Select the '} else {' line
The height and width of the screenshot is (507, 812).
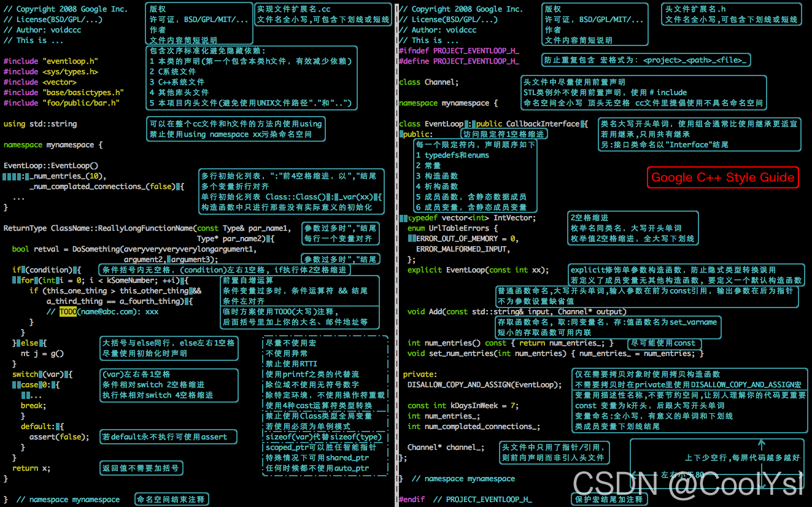point(29,343)
